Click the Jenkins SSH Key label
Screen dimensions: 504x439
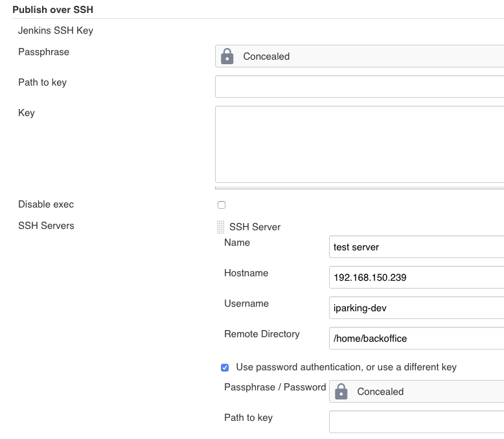(56, 30)
